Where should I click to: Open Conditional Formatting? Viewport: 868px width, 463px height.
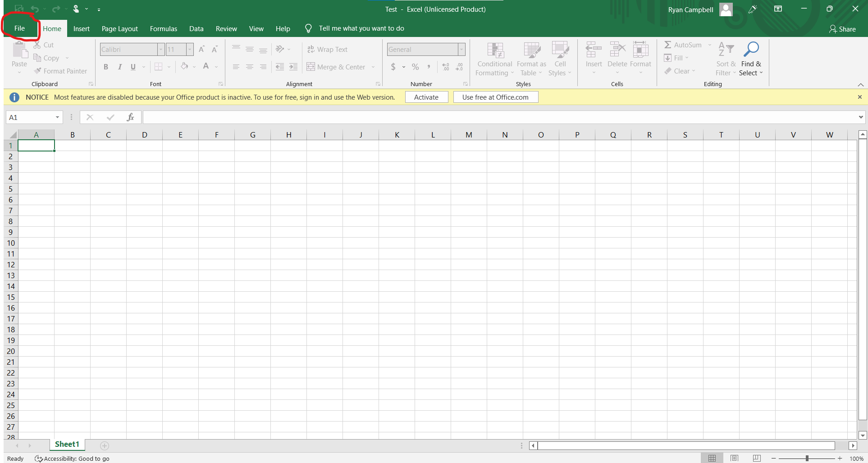(x=494, y=59)
